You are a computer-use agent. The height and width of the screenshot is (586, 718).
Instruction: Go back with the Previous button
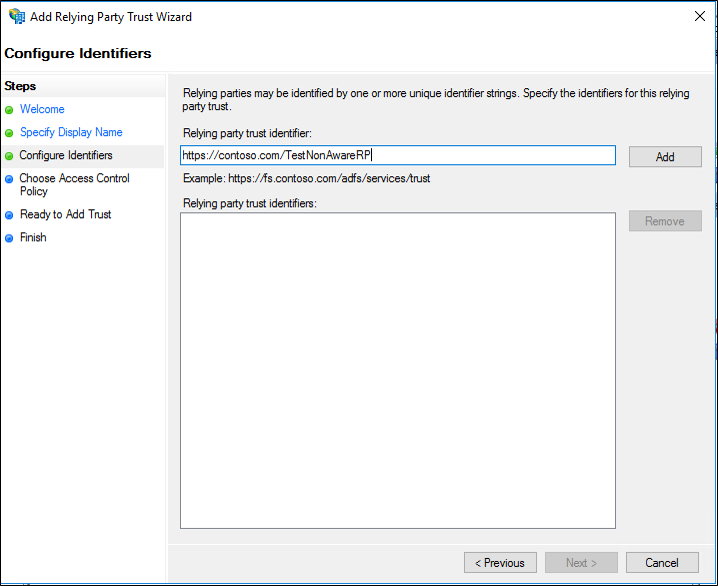click(x=500, y=562)
